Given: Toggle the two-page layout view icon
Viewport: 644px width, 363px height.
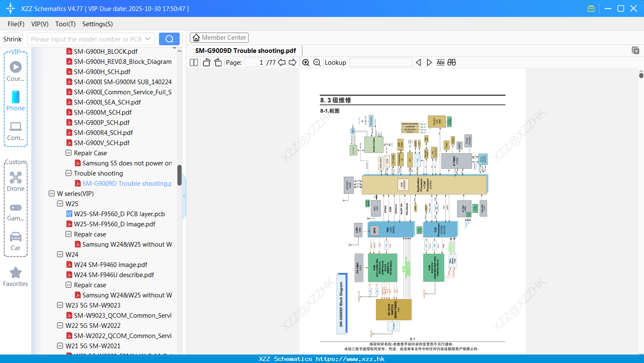Looking at the screenshot, I should pyautogui.click(x=194, y=62).
